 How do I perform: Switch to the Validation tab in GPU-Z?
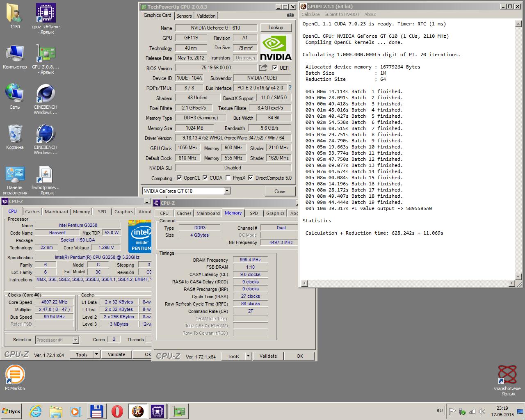point(206,16)
